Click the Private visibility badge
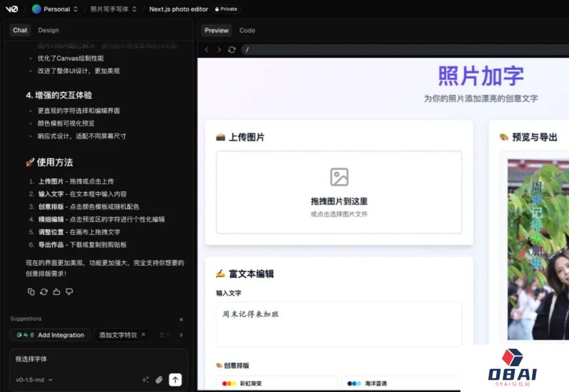The height and width of the screenshot is (392, 569). coord(225,9)
